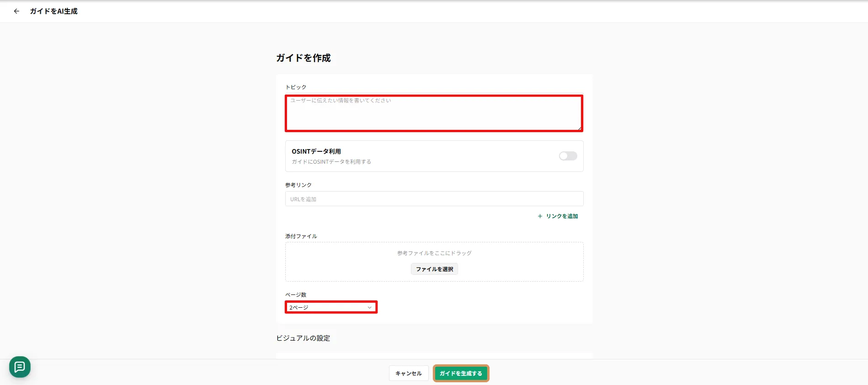The height and width of the screenshot is (385, 868).
Task: Go back using the left arrow icon
Action: (x=16, y=11)
